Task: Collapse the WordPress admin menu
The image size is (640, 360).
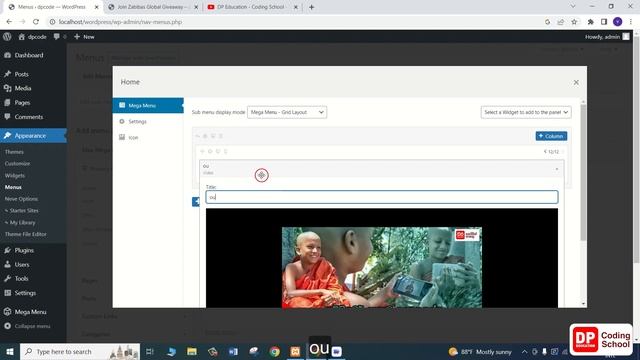Action: coord(27,326)
